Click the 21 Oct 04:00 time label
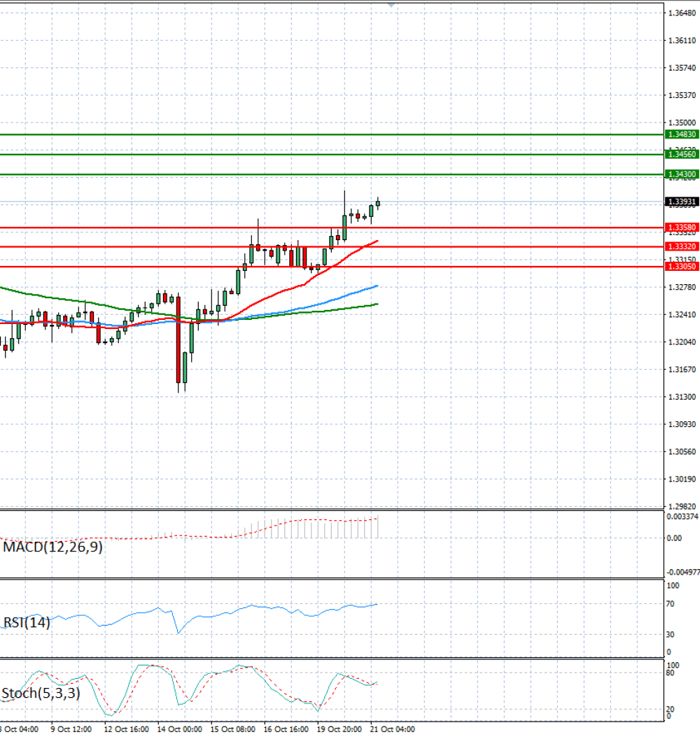This screenshot has height=737, width=700. click(x=393, y=729)
